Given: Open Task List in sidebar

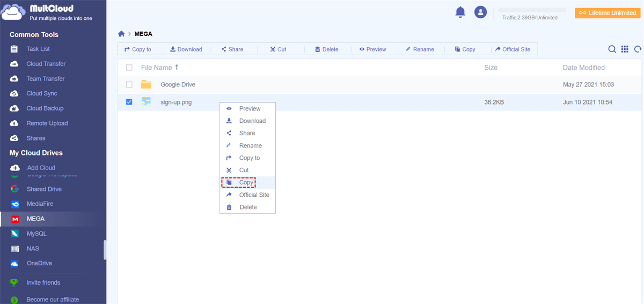Looking at the screenshot, I should [38, 49].
